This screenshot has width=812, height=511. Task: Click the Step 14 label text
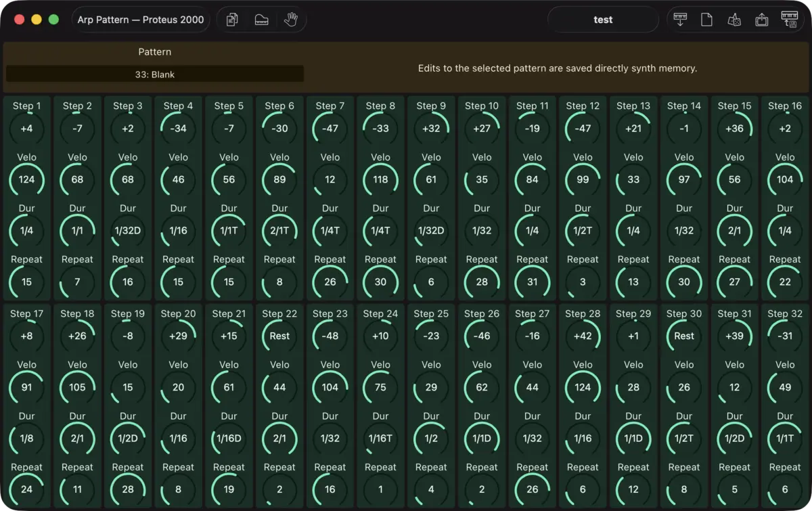pos(684,106)
